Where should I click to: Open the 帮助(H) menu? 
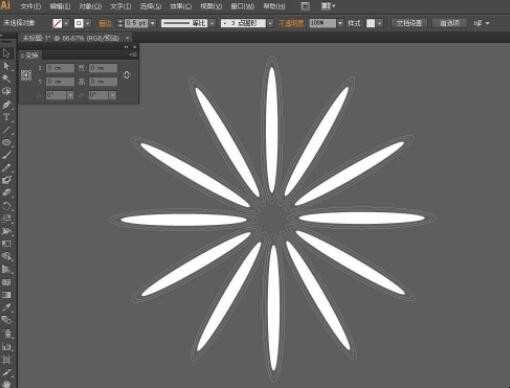coord(274,6)
